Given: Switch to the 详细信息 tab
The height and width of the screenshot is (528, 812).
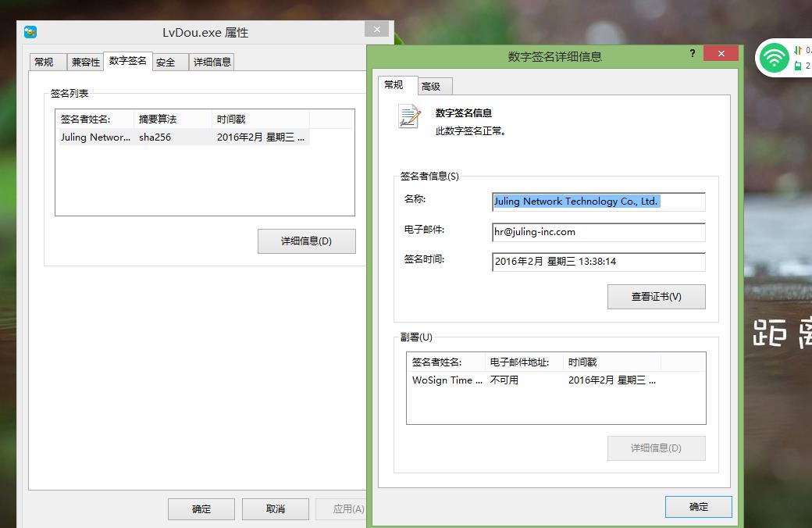Looking at the screenshot, I should pyautogui.click(x=212, y=62).
